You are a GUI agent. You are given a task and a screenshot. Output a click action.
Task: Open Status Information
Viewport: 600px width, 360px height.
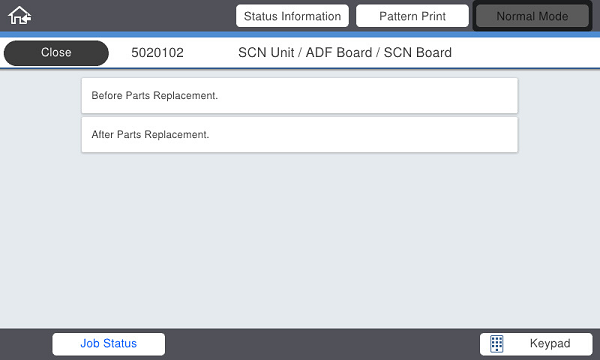click(292, 16)
